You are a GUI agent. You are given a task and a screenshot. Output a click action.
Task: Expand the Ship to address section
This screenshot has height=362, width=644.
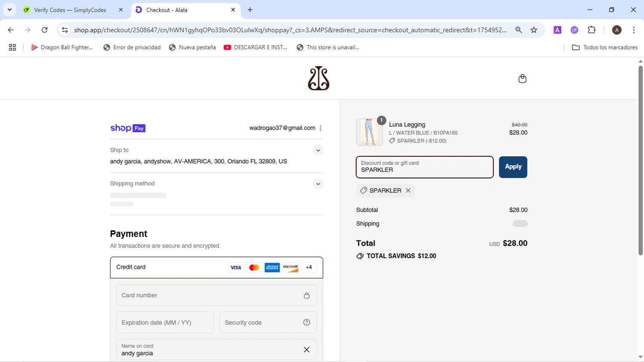pyautogui.click(x=318, y=150)
